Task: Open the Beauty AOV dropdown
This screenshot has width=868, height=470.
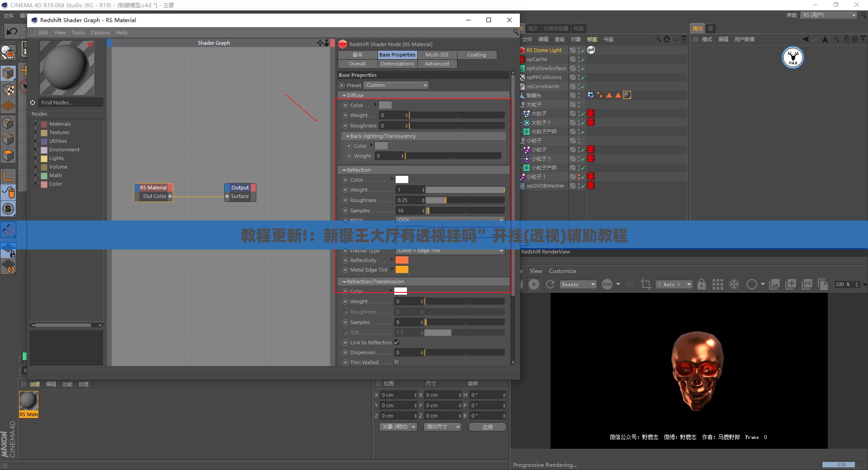Action: 578,284
